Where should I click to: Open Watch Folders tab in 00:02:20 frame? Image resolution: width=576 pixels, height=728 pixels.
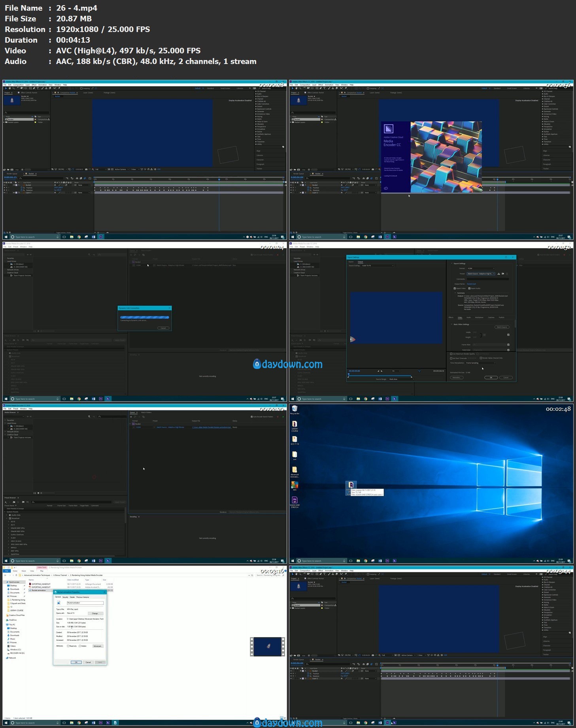click(x=146, y=412)
